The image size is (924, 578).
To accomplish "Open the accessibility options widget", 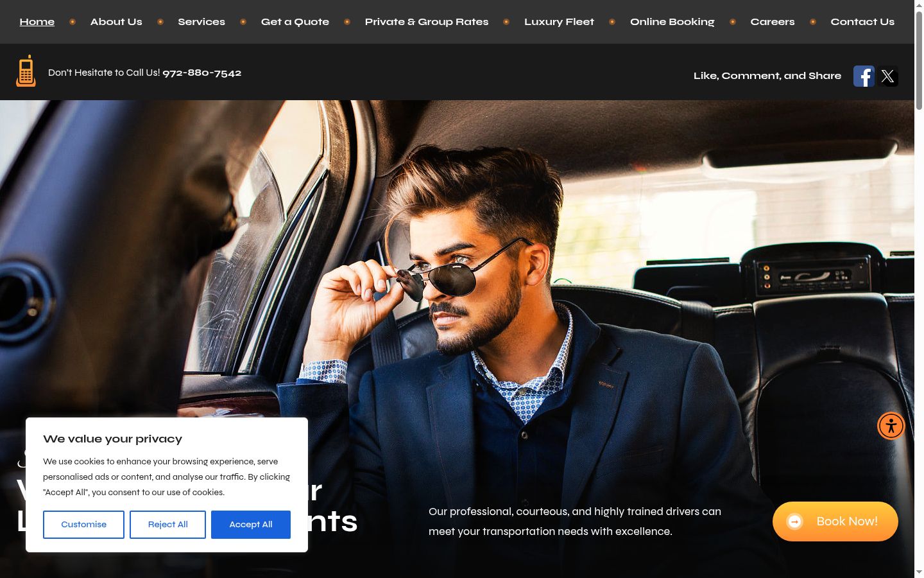I will (x=891, y=426).
